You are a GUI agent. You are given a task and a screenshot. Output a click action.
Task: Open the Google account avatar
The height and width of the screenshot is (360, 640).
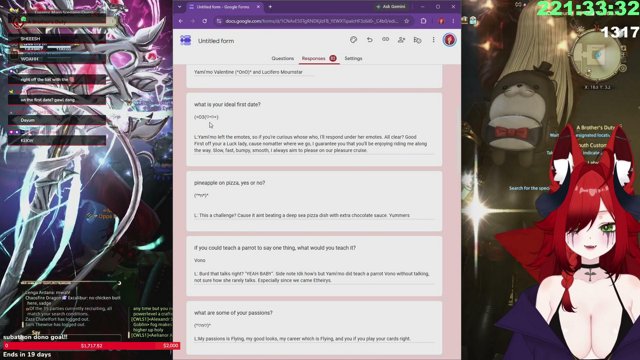click(x=449, y=40)
